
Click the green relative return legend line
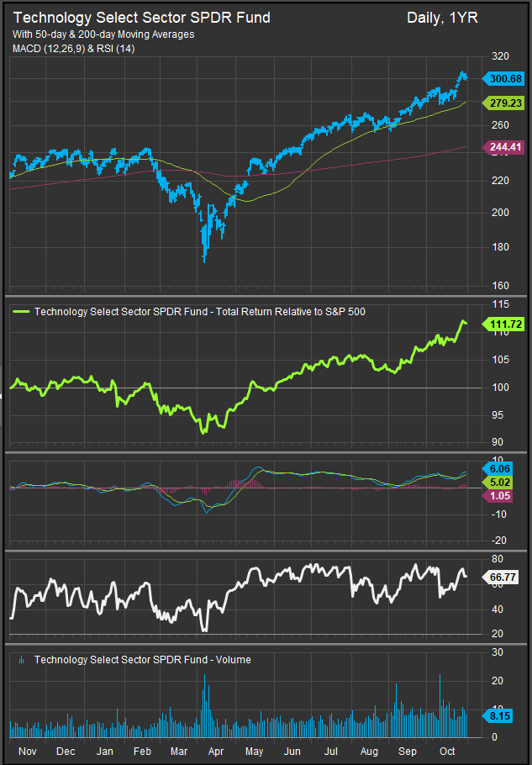point(22,311)
